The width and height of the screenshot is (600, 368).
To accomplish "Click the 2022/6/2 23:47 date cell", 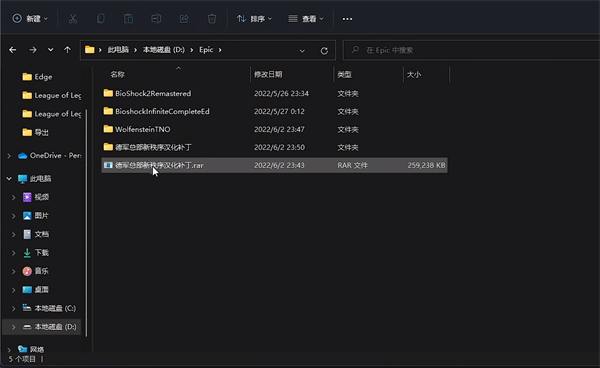I will click(x=279, y=129).
